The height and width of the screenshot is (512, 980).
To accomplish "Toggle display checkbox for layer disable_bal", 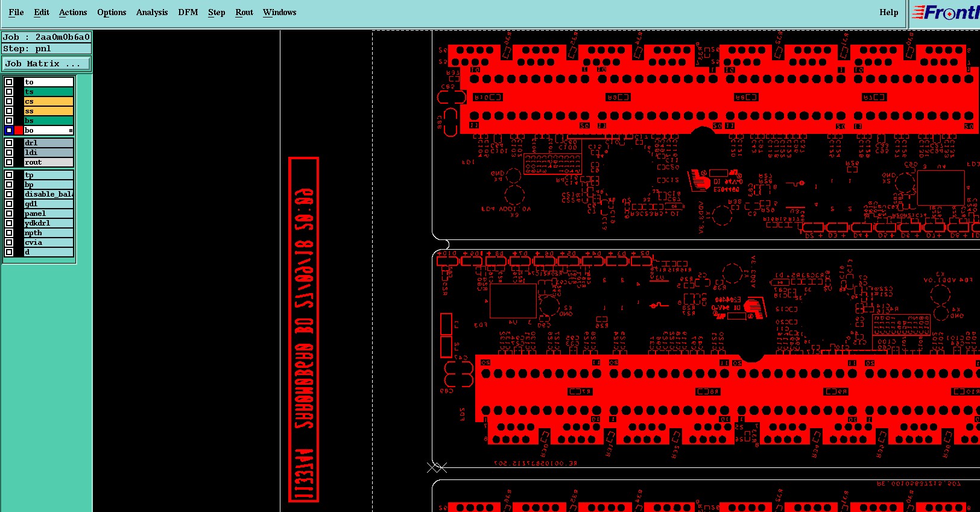I will point(9,194).
